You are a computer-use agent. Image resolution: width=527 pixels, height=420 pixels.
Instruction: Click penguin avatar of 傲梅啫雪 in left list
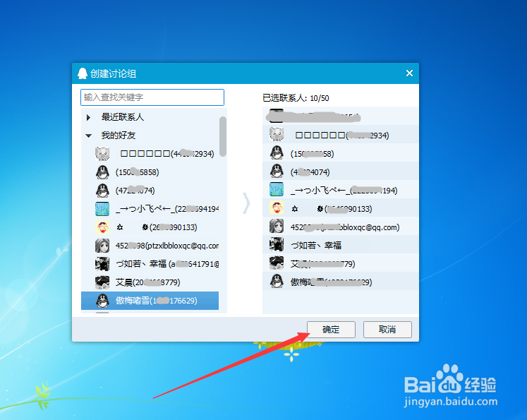click(x=102, y=301)
